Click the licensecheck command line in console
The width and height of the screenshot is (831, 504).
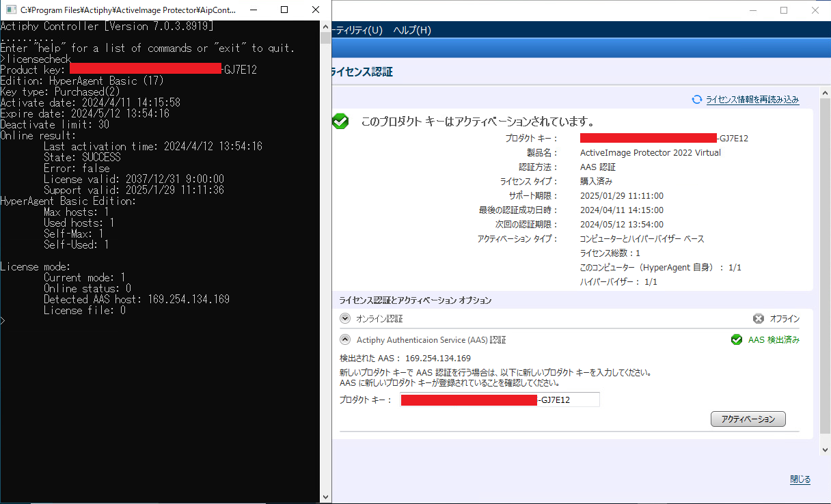pos(36,59)
